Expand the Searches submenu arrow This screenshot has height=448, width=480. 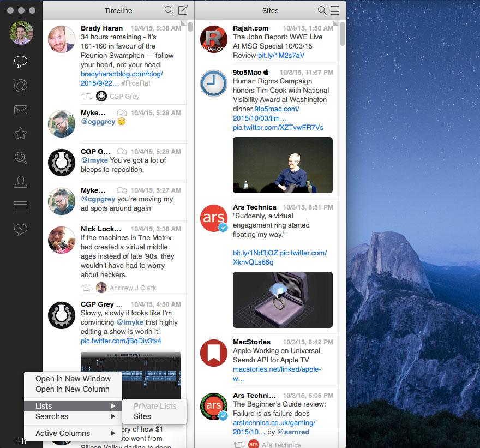click(113, 416)
